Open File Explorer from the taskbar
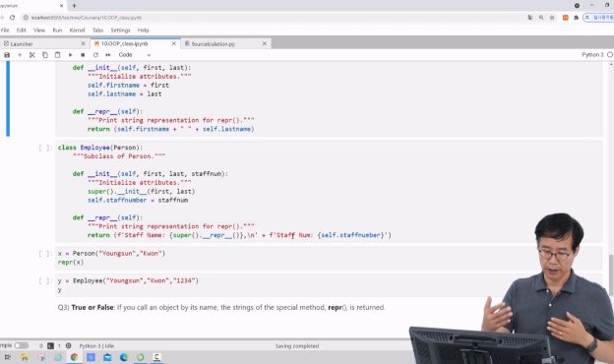614x364 pixels. click(x=25, y=357)
